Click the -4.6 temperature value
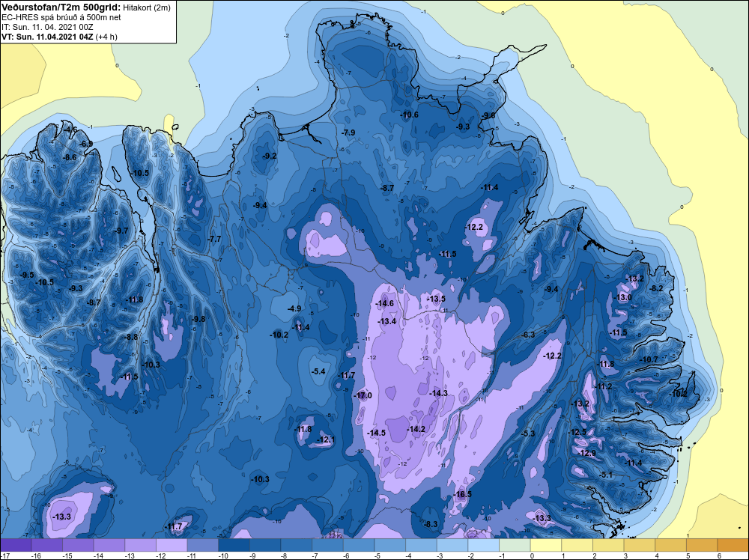The width and height of the screenshot is (749, 560). 70,130
